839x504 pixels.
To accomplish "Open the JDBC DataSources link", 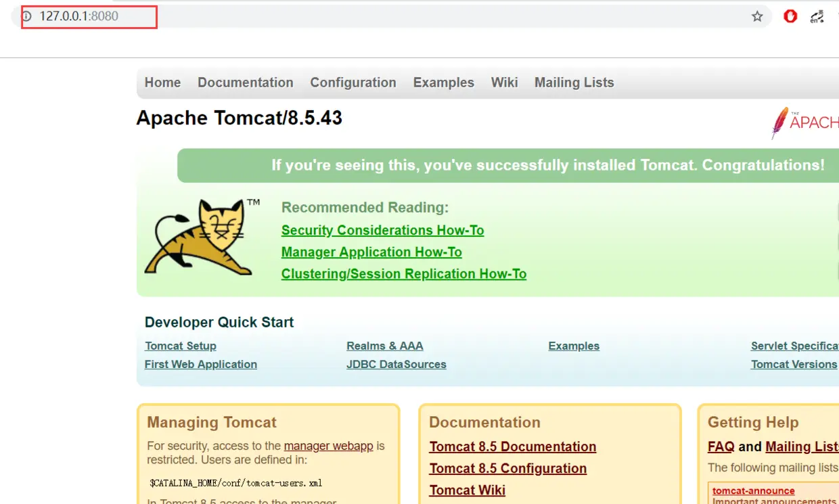I will click(x=396, y=364).
